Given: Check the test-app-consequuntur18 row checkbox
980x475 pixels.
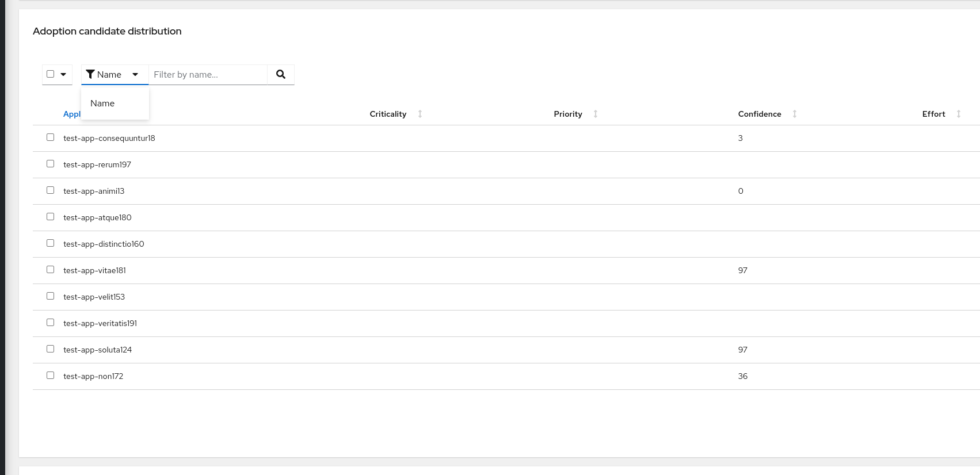Looking at the screenshot, I should (51, 137).
